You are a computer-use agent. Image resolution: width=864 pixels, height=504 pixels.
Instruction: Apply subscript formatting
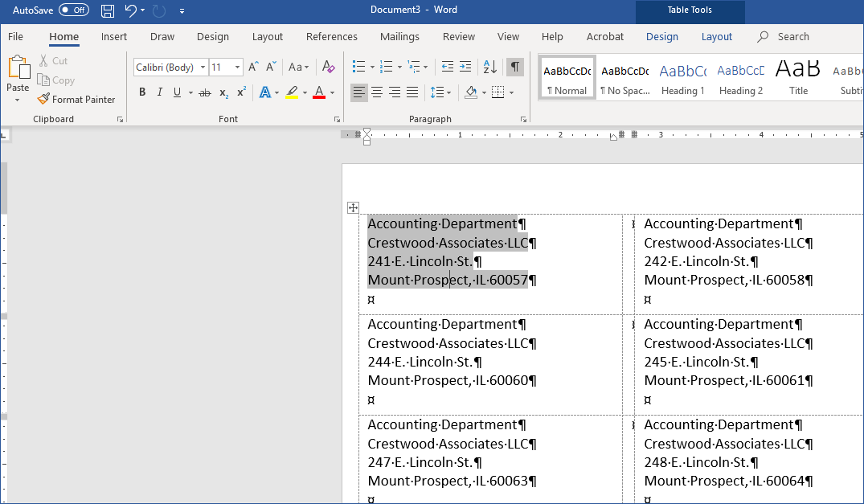click(x=223, y=92)
